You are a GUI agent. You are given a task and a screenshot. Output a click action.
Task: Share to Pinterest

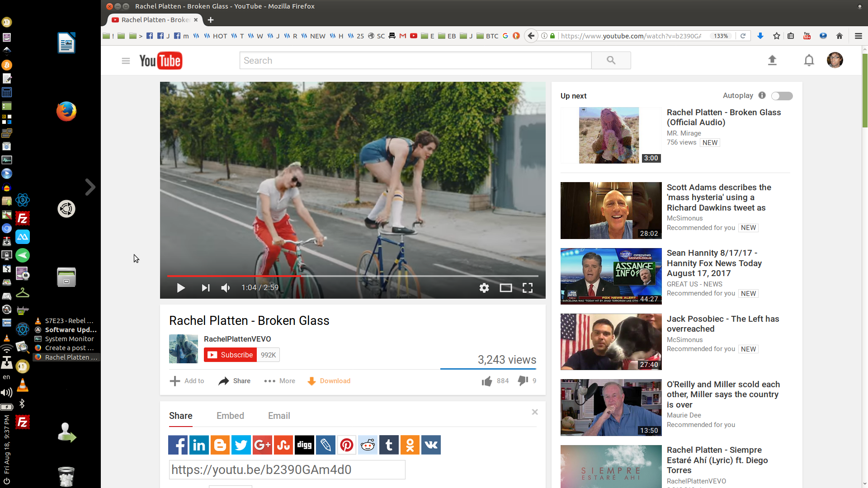click(x=347, y=445)
